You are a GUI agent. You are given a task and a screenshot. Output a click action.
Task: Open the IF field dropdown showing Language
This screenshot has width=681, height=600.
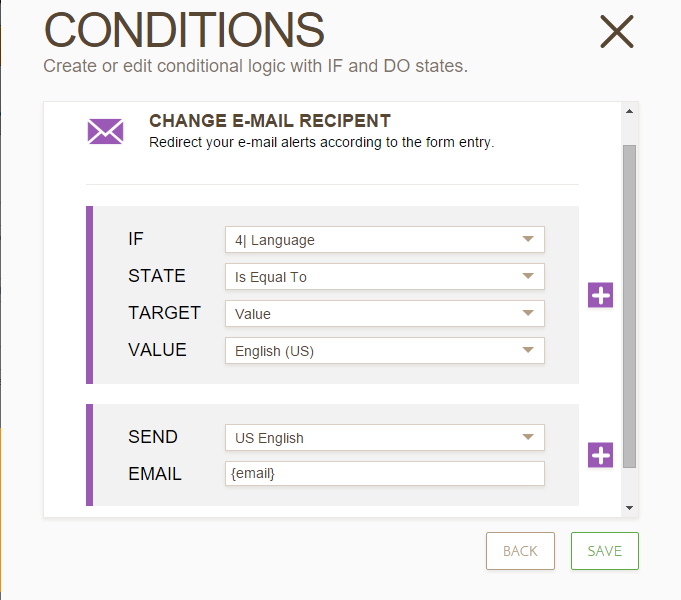pyautogui.click(x=384, y=240)
